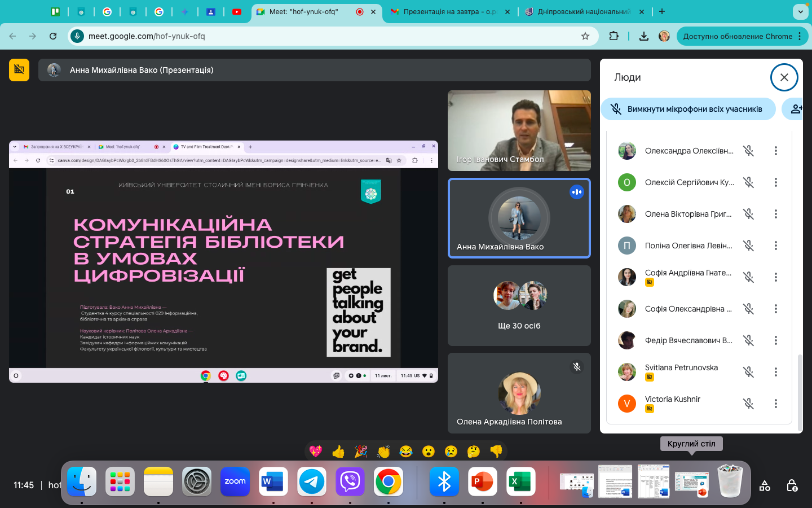Screen dimensions: 812x508
Task: Click the meeting host controls lock icon
Action: pos(792,485)
